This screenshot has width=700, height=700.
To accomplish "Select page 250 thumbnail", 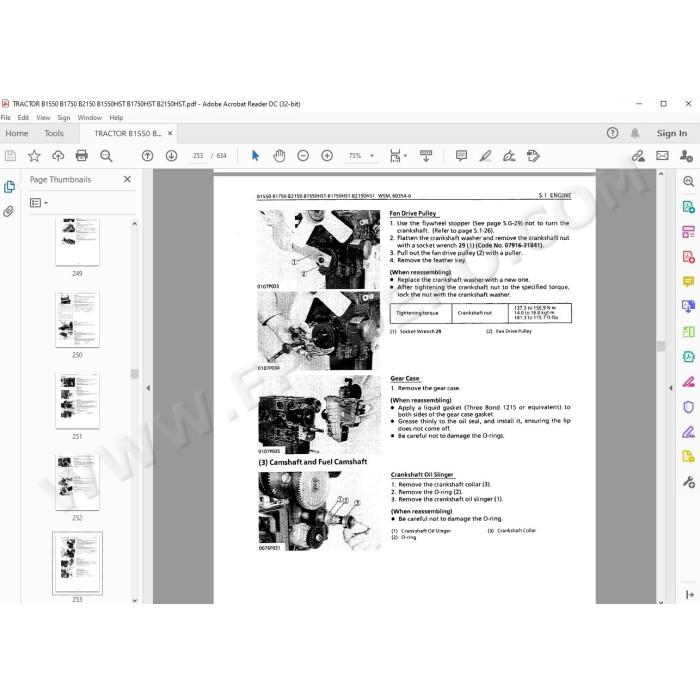I will pos(77,319).
